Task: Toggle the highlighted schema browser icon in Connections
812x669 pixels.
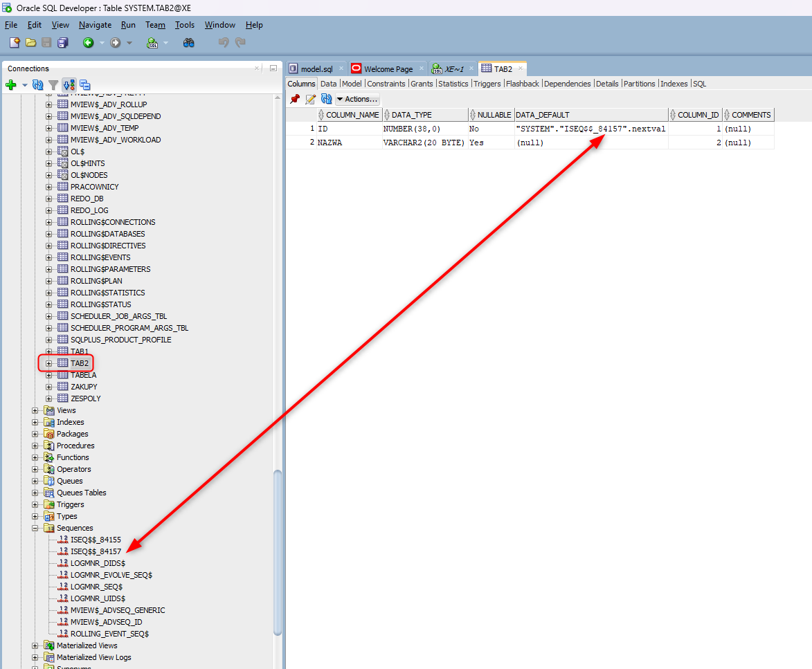Action: 69,85
